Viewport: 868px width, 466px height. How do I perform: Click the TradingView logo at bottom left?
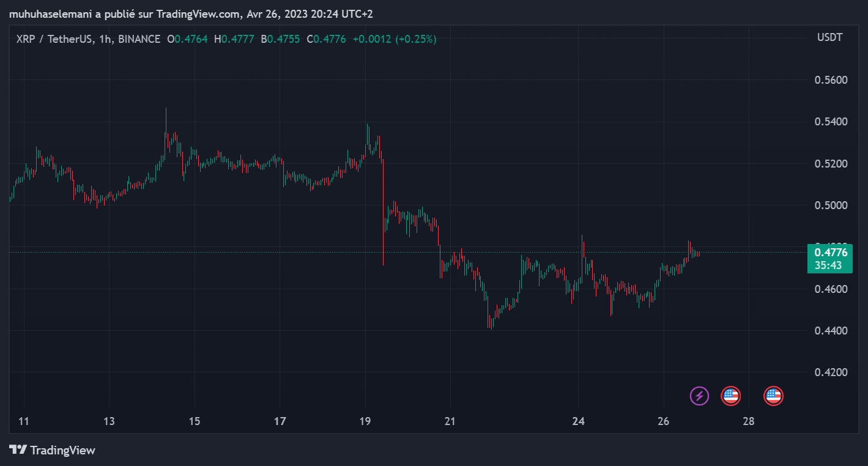coord(53,450)
